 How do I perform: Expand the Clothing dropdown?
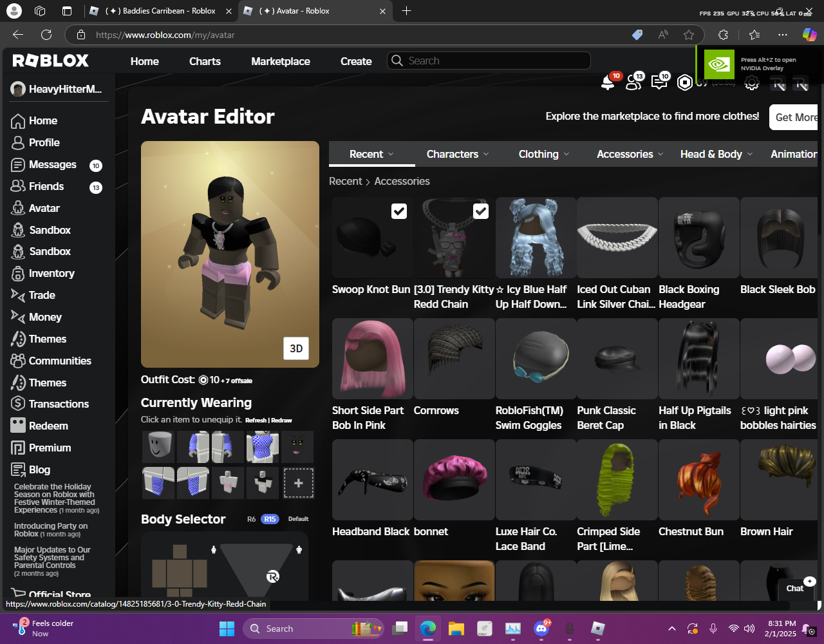[544, 154]
